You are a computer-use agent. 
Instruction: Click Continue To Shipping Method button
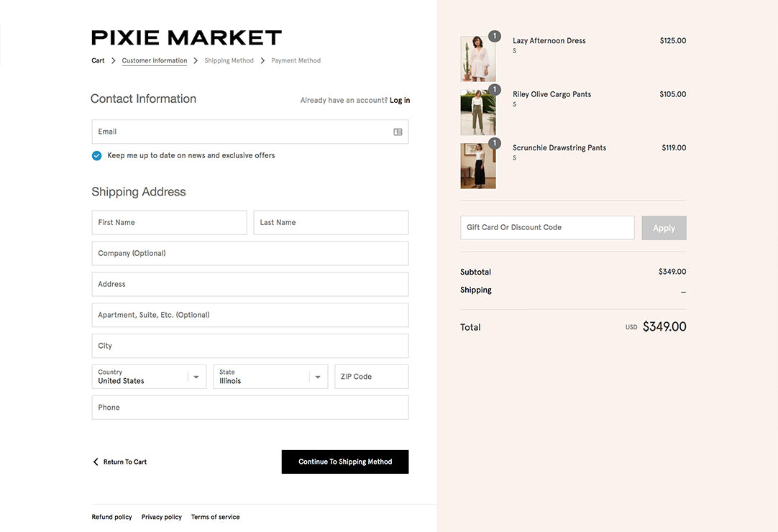click(x=345, y=462)
